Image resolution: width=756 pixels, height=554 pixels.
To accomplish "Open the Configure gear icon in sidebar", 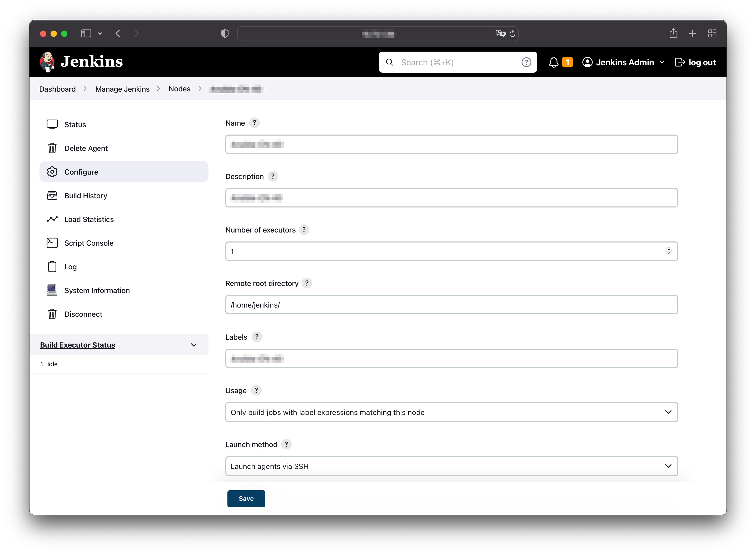I will tap(52, 172).
